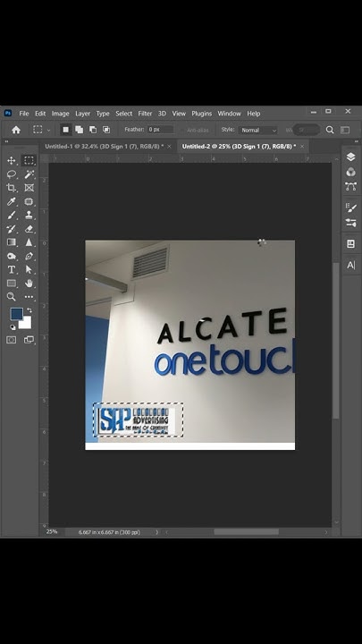This screenshot has height=644, width=362.
Task: Select the History Brush tool
Action: [x=12, y=229]
